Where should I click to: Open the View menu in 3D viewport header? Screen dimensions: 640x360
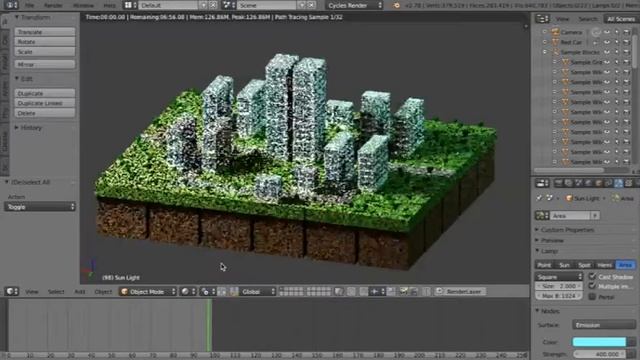tap(31, 291)
